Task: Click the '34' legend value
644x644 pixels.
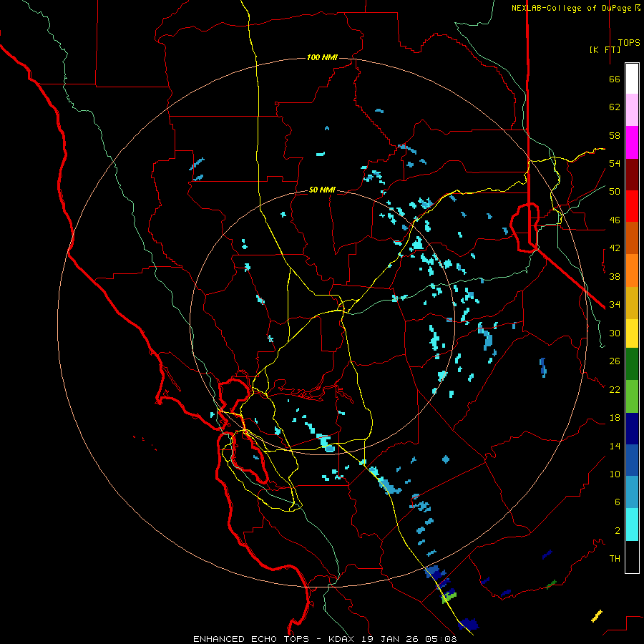Action: tap(615, 305)
